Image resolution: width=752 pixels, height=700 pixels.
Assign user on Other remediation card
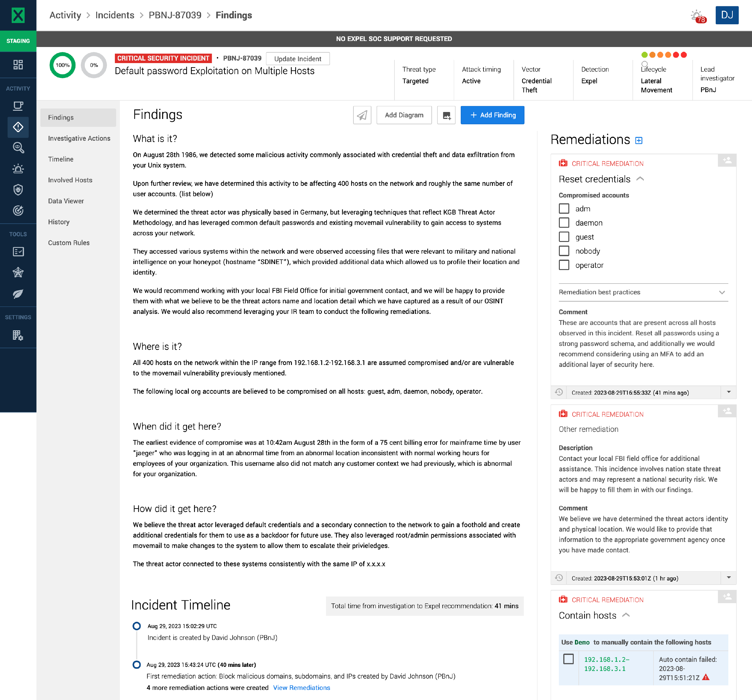727,411
